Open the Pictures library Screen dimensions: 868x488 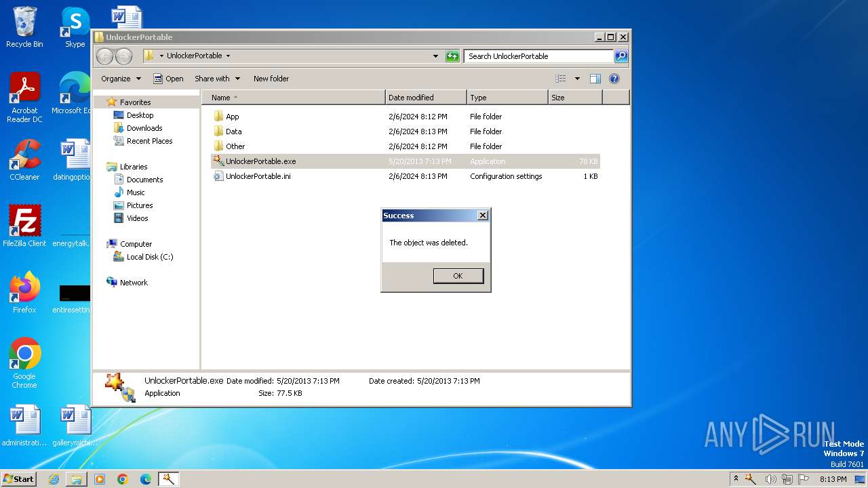140,205
